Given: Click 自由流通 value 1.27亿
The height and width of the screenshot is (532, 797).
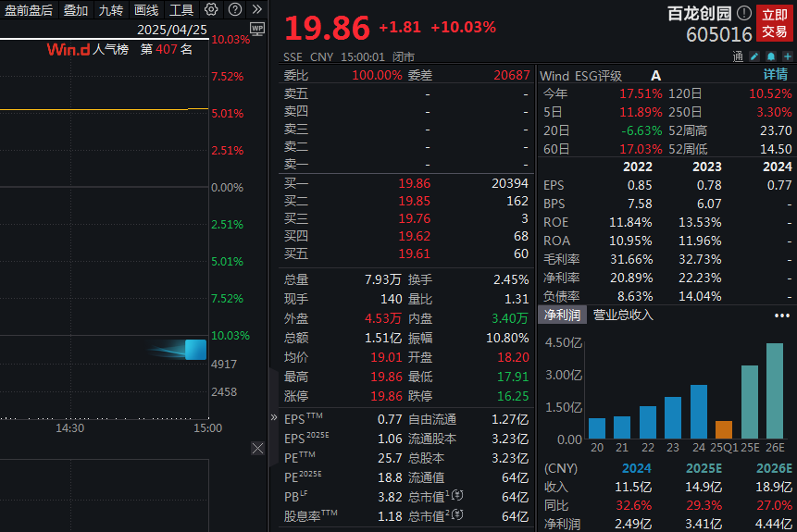Looking at the screenshot, I should point(510,420).
